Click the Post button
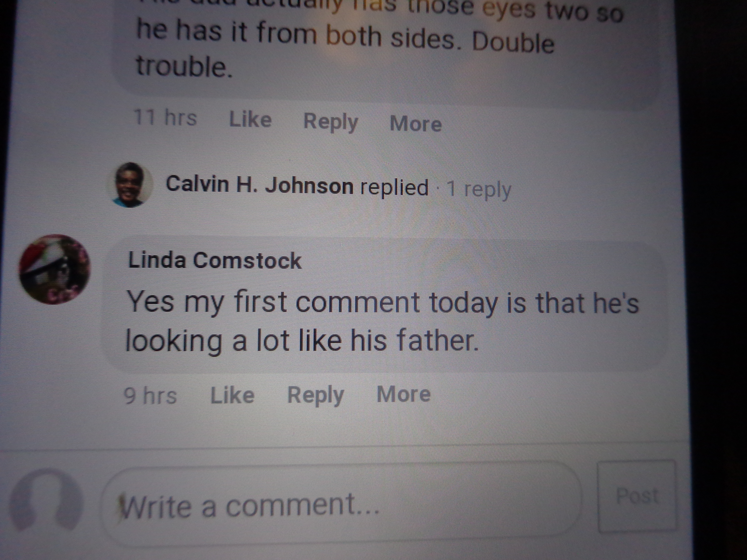The width and height of the screenshot is (747, 560). point(637,496)
